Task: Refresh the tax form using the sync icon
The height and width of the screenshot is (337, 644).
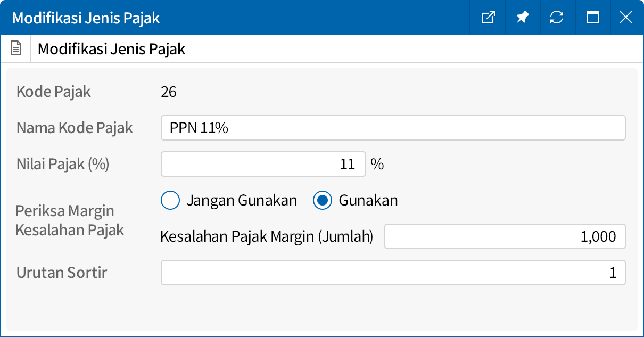Action: [x=557, y=17]
